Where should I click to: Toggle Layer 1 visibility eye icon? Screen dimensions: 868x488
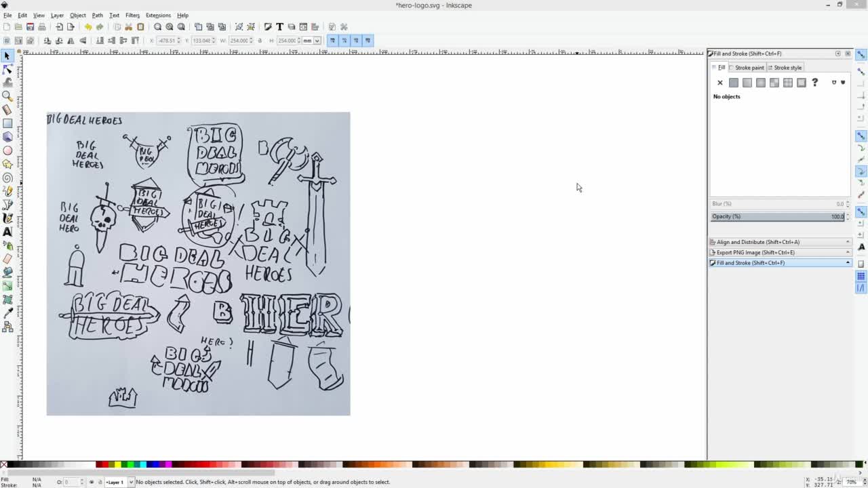[x=92, y=482]
